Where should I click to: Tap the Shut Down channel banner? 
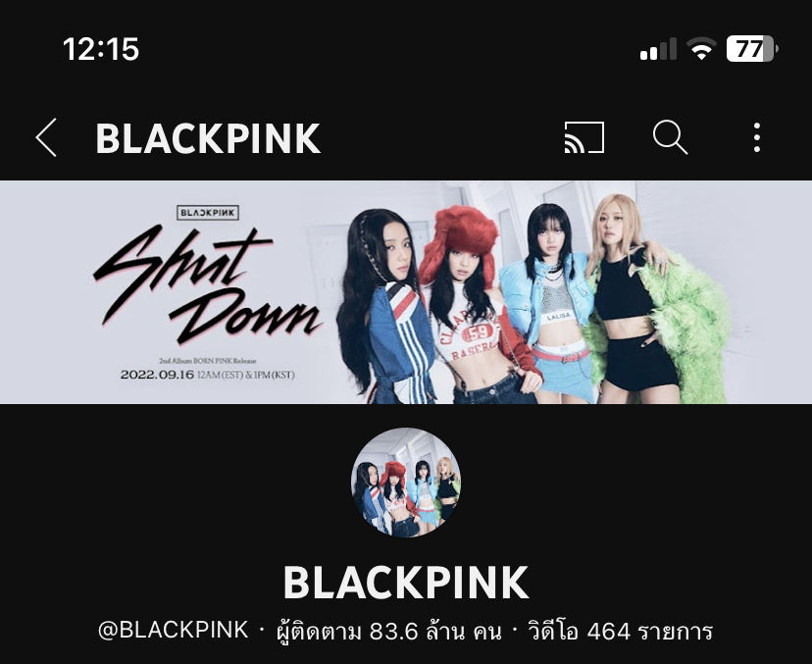pos(406,292)
